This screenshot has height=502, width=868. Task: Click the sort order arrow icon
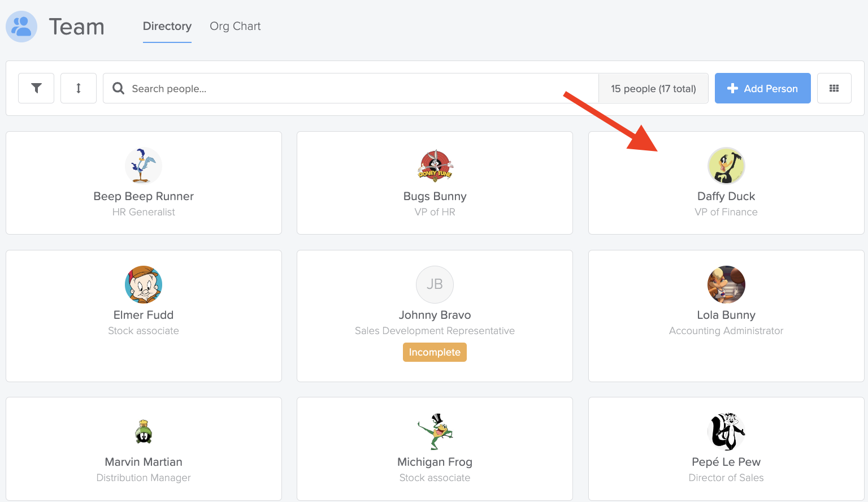[x=78, y=88]
